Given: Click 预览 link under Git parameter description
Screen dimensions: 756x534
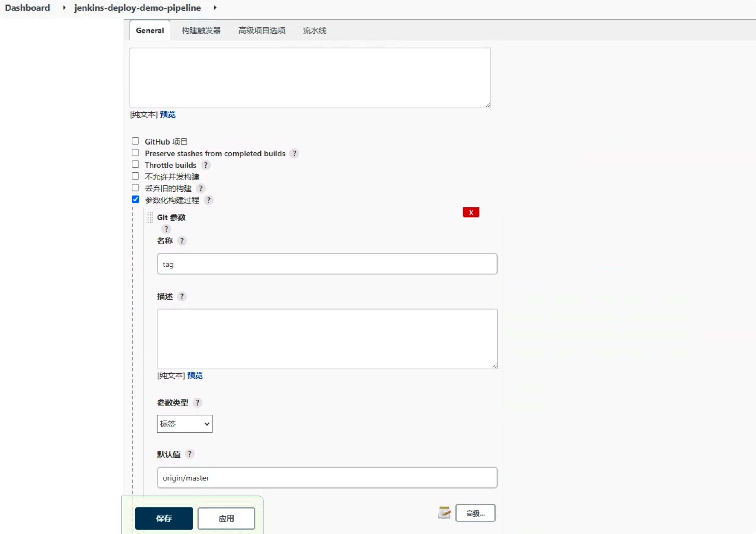Looking at the screenshot, I should [x=195, y=375].
